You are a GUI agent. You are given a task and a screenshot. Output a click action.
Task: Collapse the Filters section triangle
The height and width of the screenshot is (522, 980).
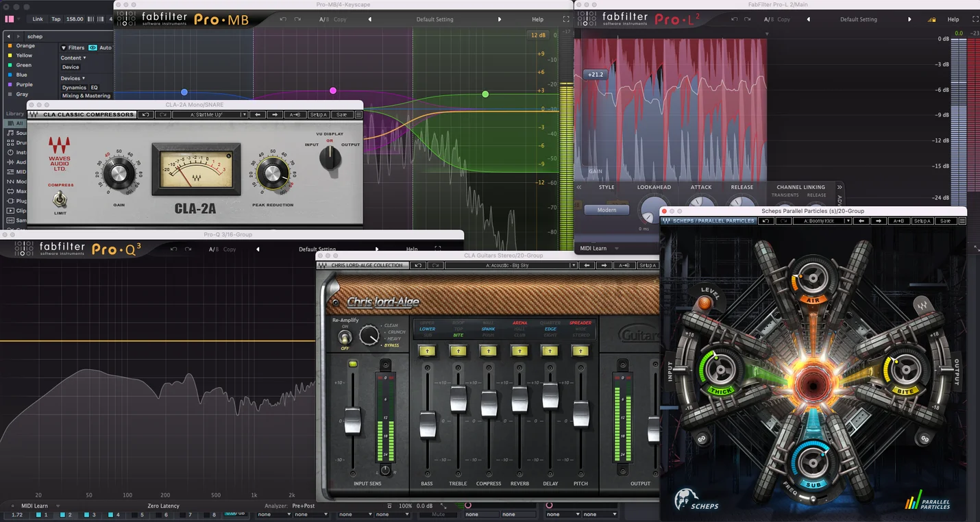point(64,48)
